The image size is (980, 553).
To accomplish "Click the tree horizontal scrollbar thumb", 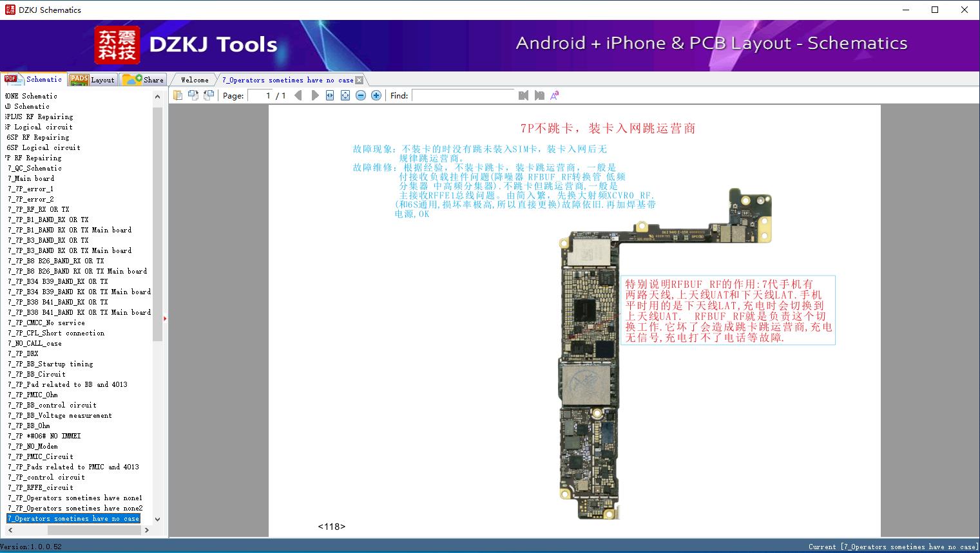I will click(x=94, y=530).
